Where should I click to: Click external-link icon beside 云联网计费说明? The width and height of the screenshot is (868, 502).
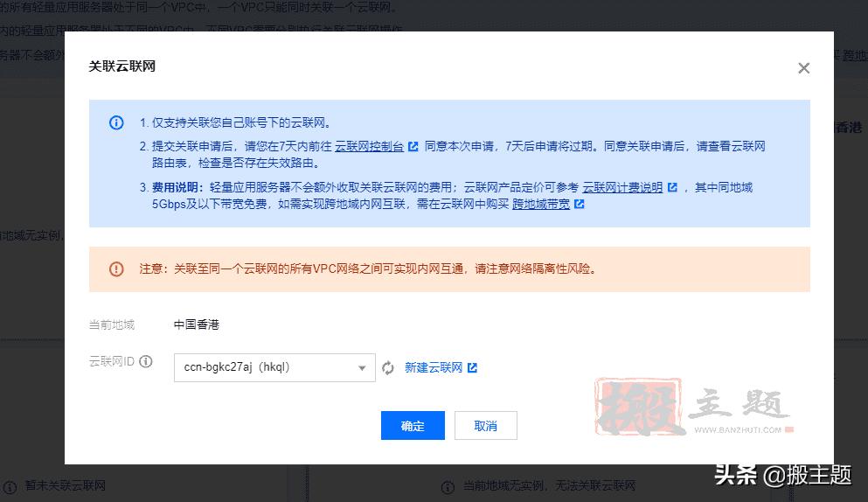click(x=672, y=187)
